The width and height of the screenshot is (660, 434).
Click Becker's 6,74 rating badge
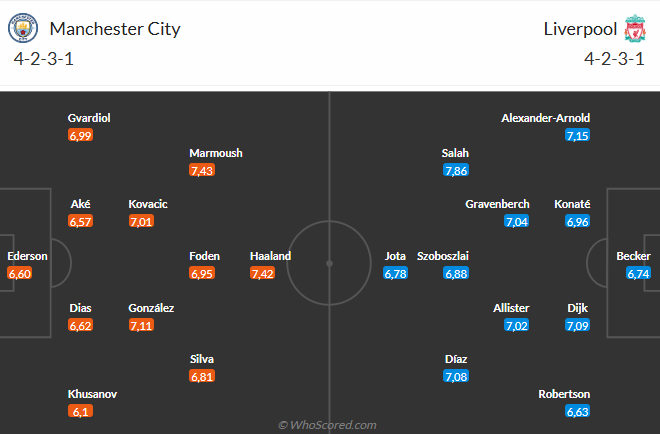(638, 274)
